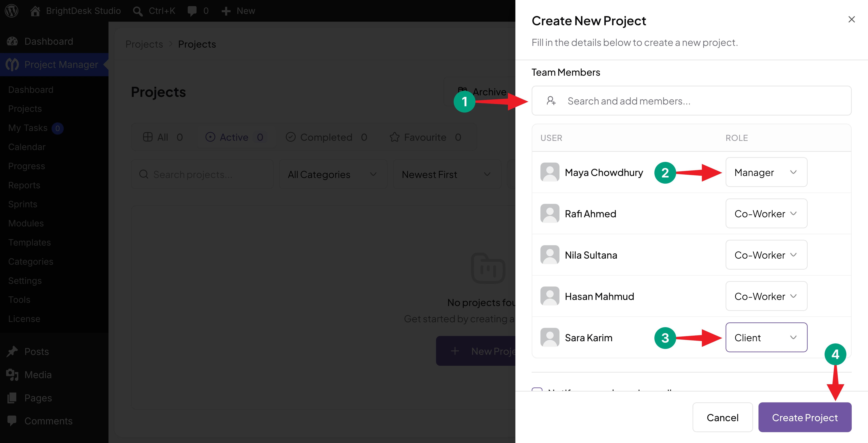Click the ROLE column header

pos(737,138)
